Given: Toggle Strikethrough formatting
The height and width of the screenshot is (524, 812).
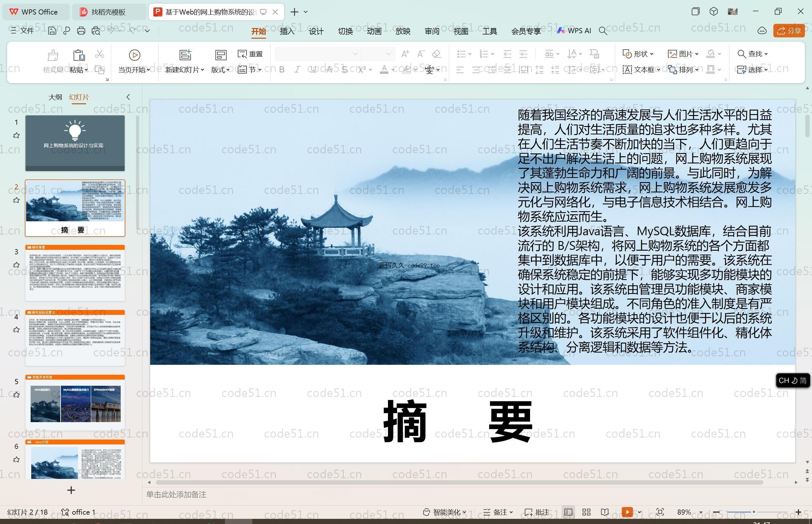Looking at the screenshot, I should tap(329, 70).
